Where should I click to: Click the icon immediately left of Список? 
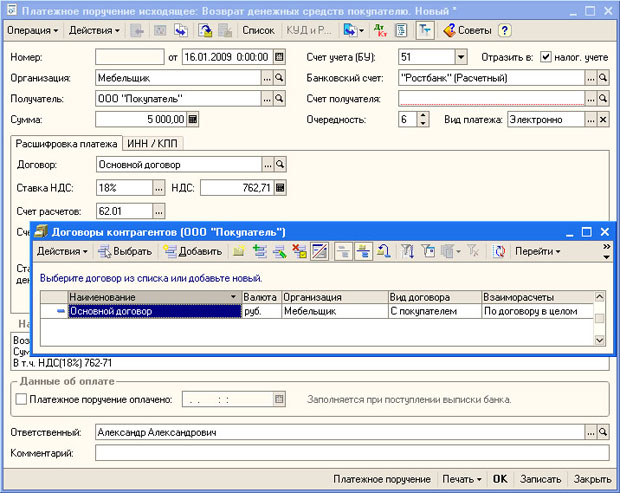coord(225,30)
